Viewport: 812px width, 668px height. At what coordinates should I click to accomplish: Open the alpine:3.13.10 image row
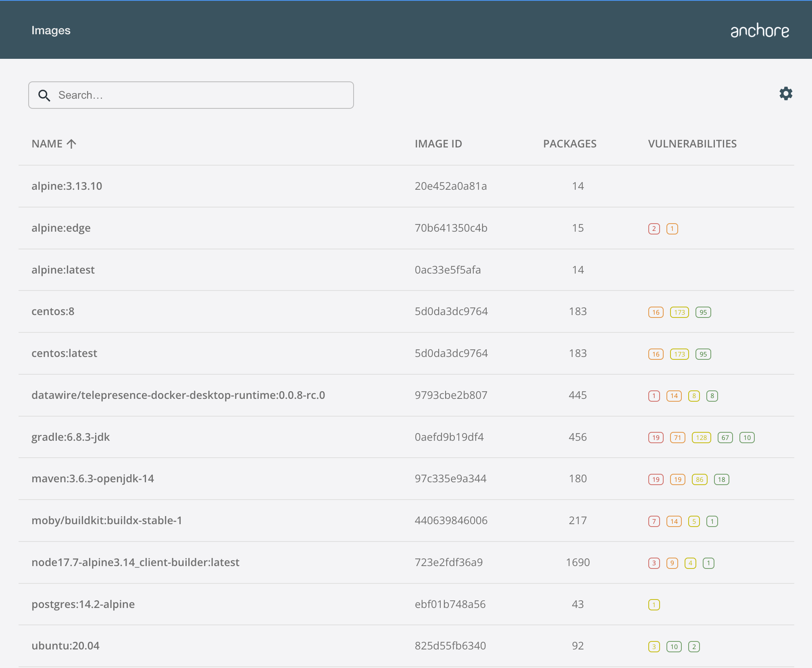67,186
